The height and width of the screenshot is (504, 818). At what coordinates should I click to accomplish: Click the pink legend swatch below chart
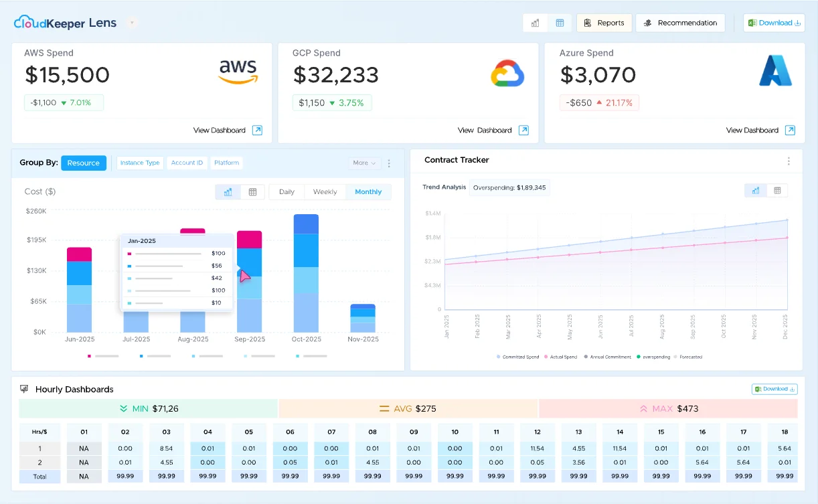coord(89,356)
